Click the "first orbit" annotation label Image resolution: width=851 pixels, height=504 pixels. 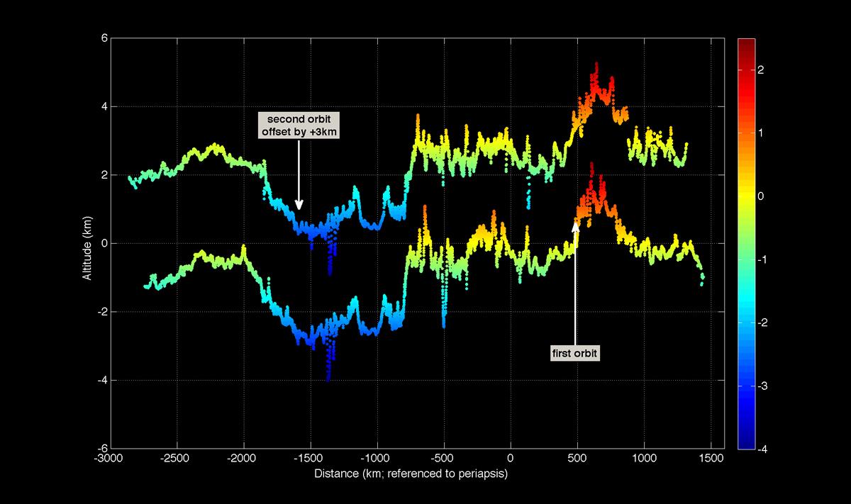point(575,352)
